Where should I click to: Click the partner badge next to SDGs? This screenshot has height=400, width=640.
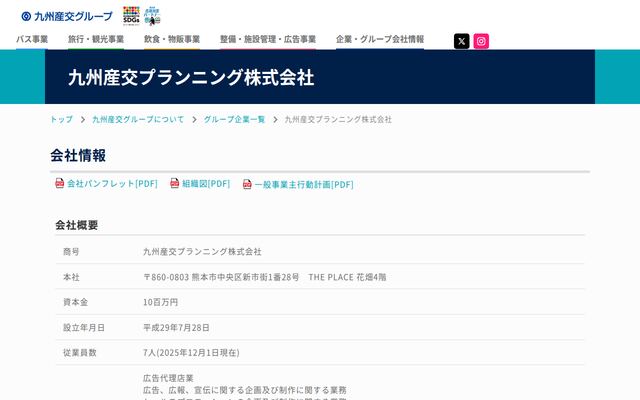point(152,16)
